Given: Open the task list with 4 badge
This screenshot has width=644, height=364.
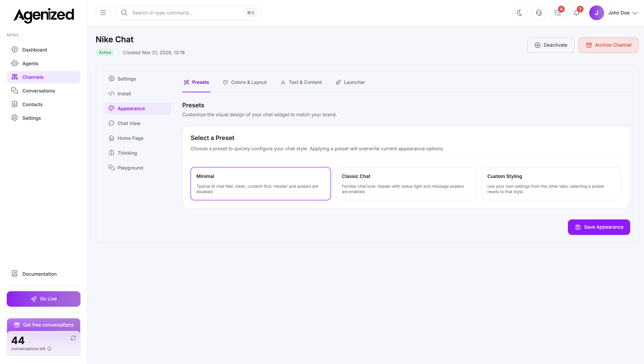Looking at the screenshot, I should 557,13.
